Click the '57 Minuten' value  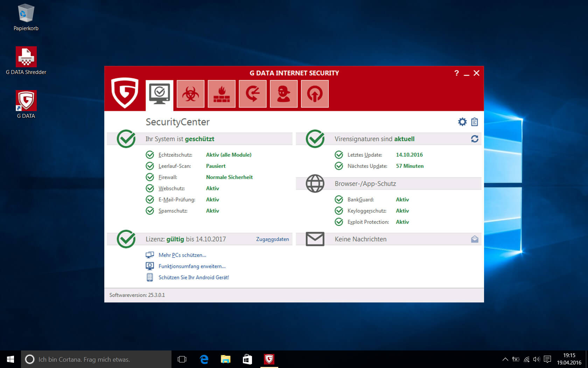409,166
